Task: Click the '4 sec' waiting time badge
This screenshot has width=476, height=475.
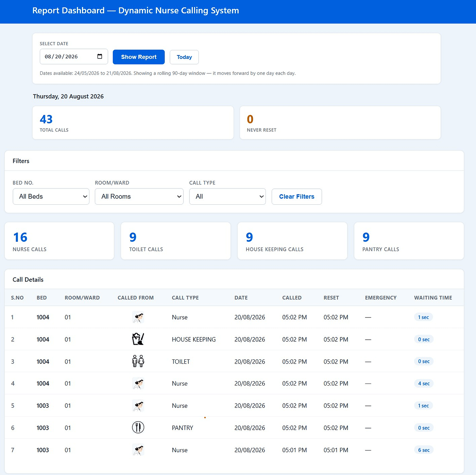Action: (x=424, y=384)
